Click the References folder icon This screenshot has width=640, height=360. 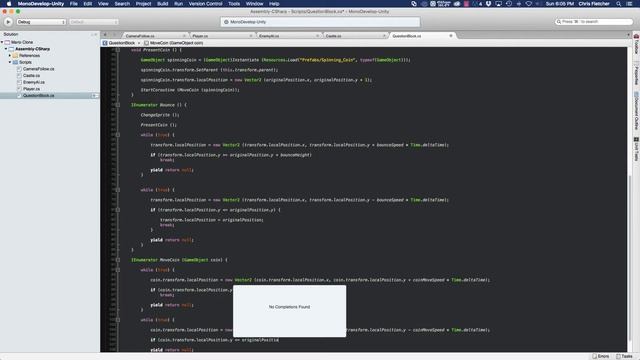pyautogui.click(x=15, y=56)
